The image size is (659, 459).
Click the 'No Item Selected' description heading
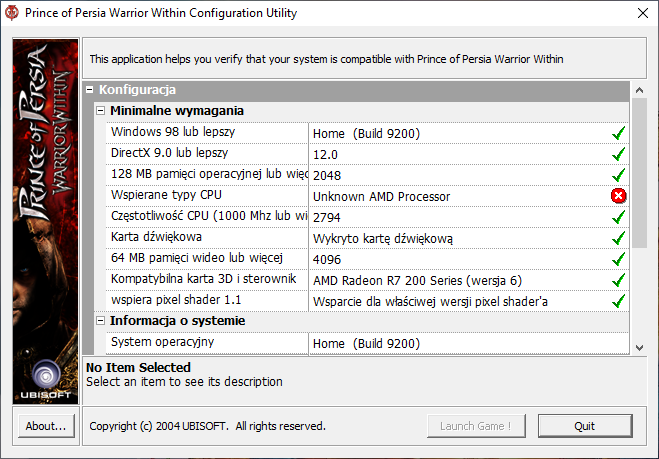(x=138, y=367)
